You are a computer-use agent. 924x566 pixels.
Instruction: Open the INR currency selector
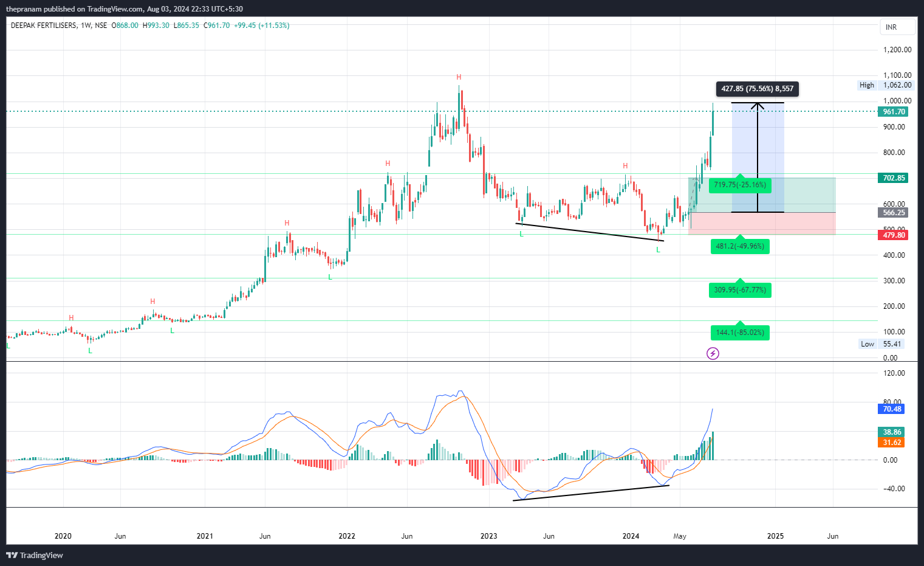(x=897, y=27)
